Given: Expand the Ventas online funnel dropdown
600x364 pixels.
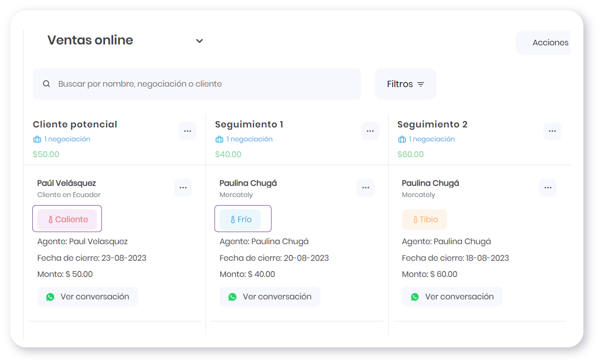Looking at the screenshot, I should 199,41.
